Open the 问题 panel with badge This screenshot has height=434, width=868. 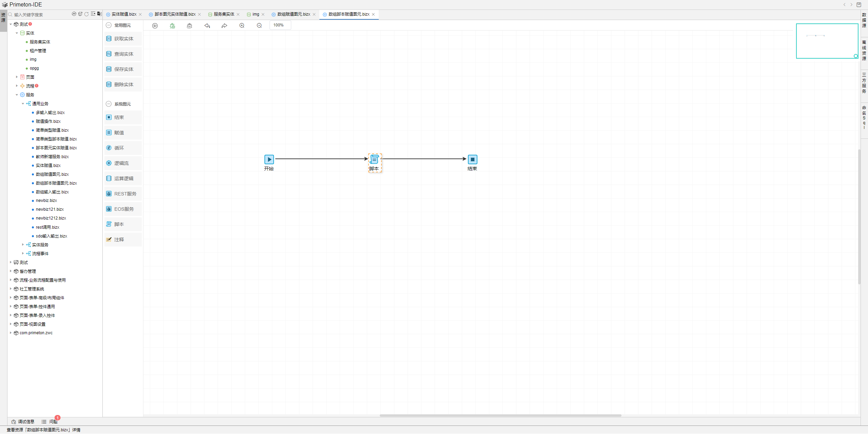pyautogui.click(x=53, y=421)
